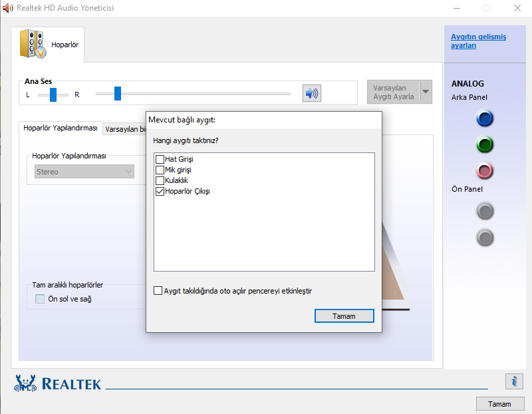Viewport: 532px width, 414px height.
Task: Click the Realtek crab logo
Action: 25,383
